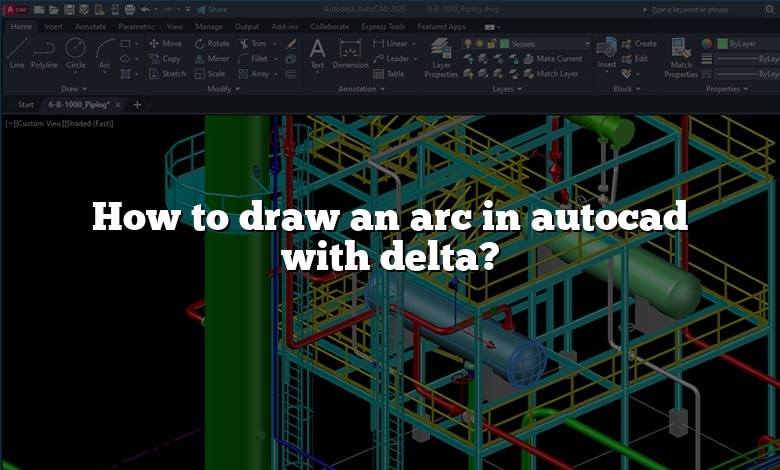This screenshot has height=470, width=780.
Task: Switch to the Annotate ribbon tab
Action: (91, 26)
